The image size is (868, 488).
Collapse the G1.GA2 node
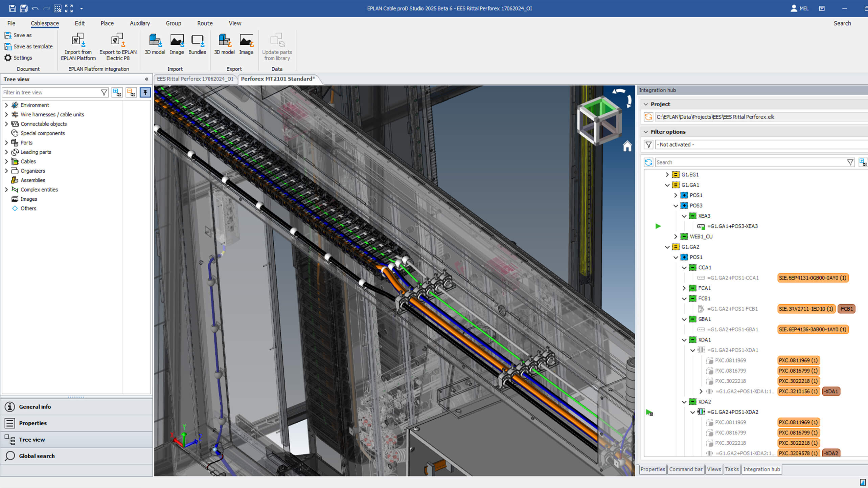667,247
